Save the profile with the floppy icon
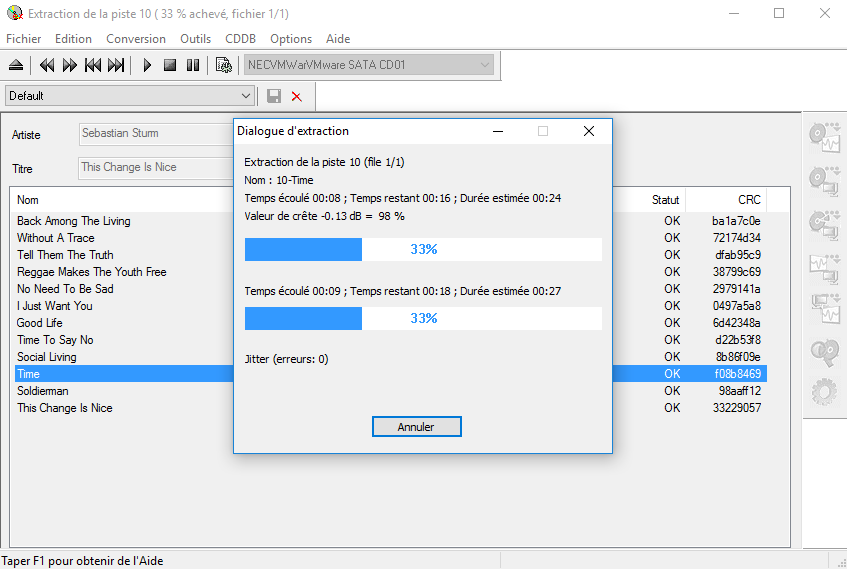Image resolution: width=847 pixels, height=569 pixels. pos(274,96)
